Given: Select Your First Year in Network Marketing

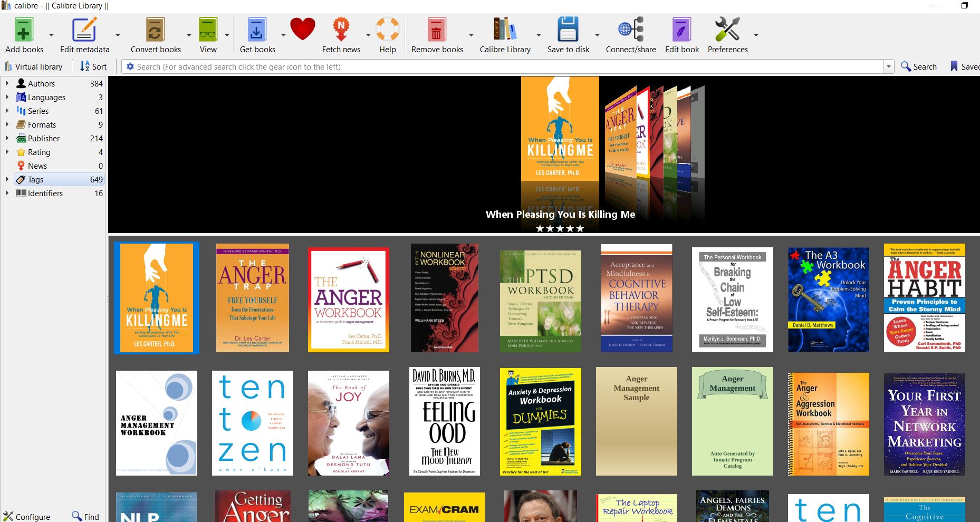Looking at the screenshot, I should point(925,424).
